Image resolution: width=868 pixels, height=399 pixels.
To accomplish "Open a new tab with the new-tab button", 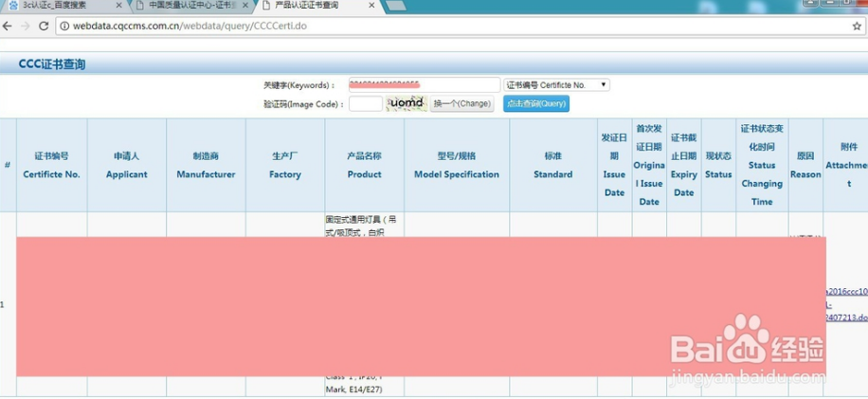I will [396, 6].
